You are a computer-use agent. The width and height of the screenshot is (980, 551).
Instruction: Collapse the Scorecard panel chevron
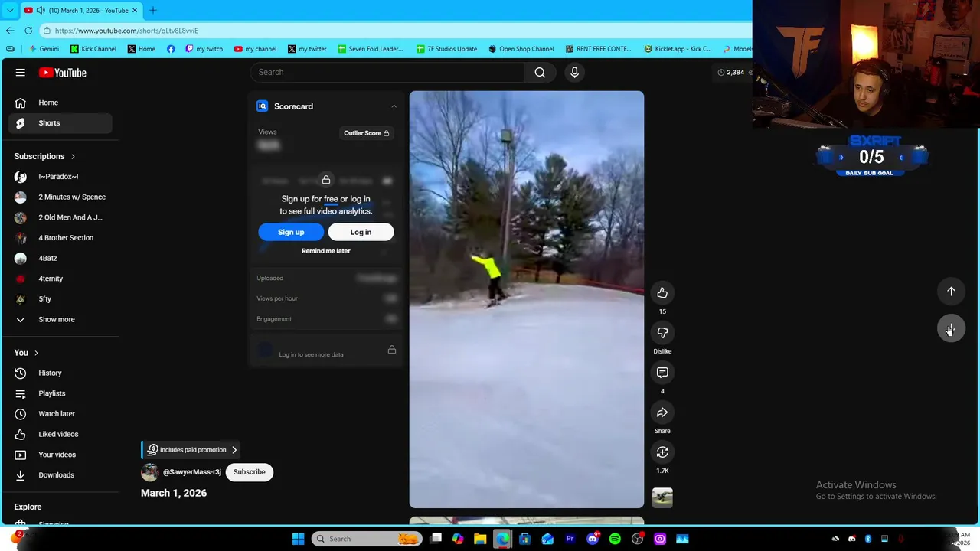[394, 106]
